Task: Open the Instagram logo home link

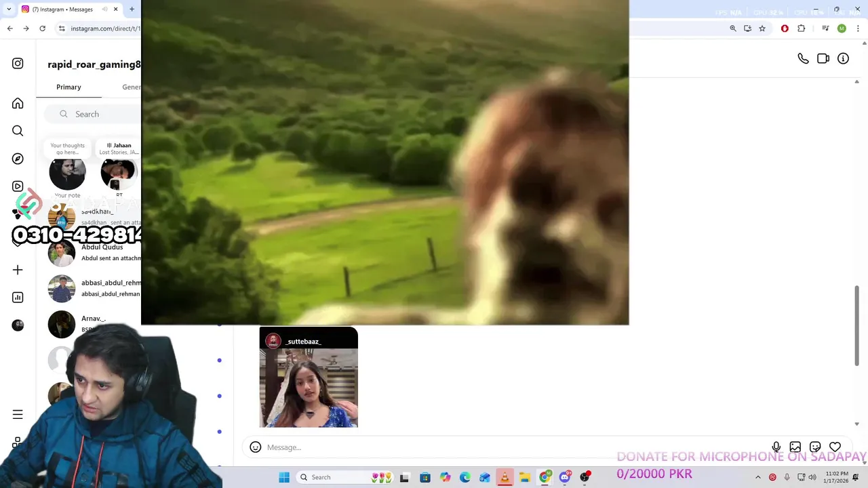Action: tap(18, 63)
